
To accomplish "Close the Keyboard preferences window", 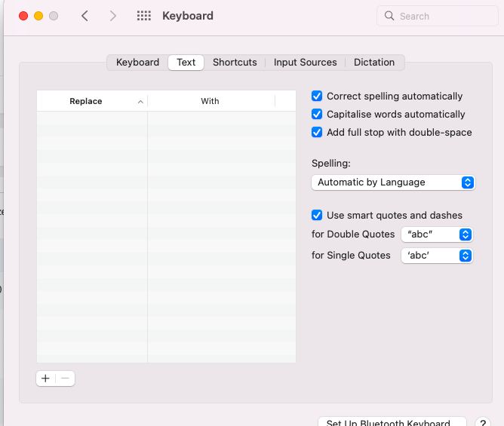I will click(x=23, y=16).
